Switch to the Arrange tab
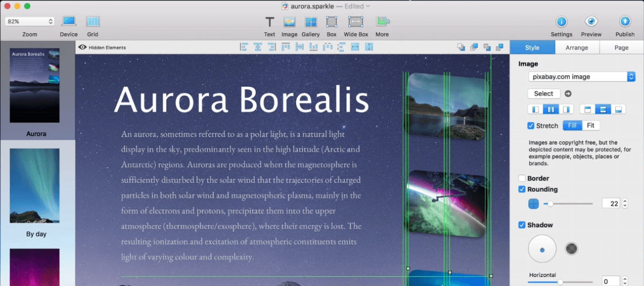 [577, 47]
